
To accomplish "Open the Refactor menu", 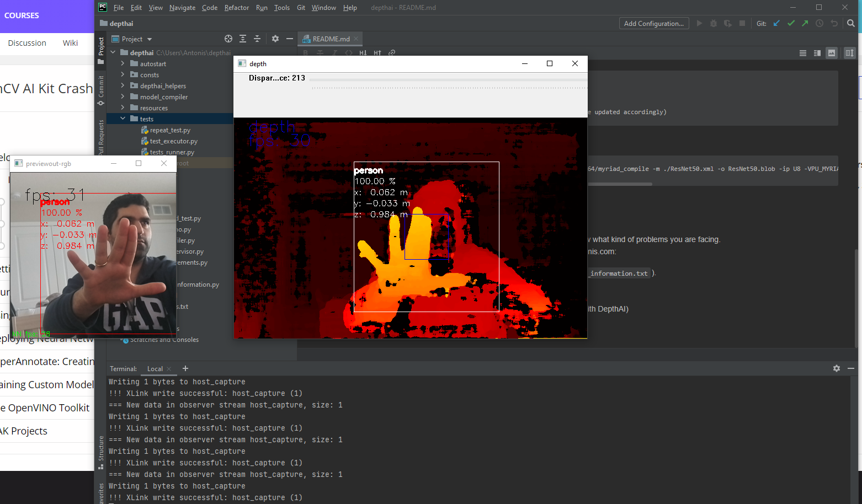I will [237, 8].
